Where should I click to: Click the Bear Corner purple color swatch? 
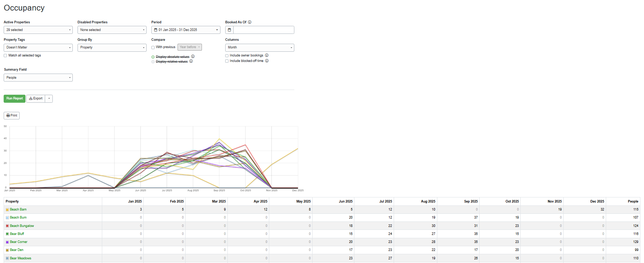(7, 242)
